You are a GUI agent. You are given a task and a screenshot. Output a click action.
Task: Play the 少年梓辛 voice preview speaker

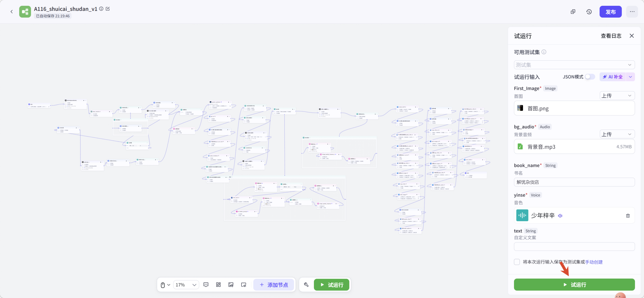point(560,216)
